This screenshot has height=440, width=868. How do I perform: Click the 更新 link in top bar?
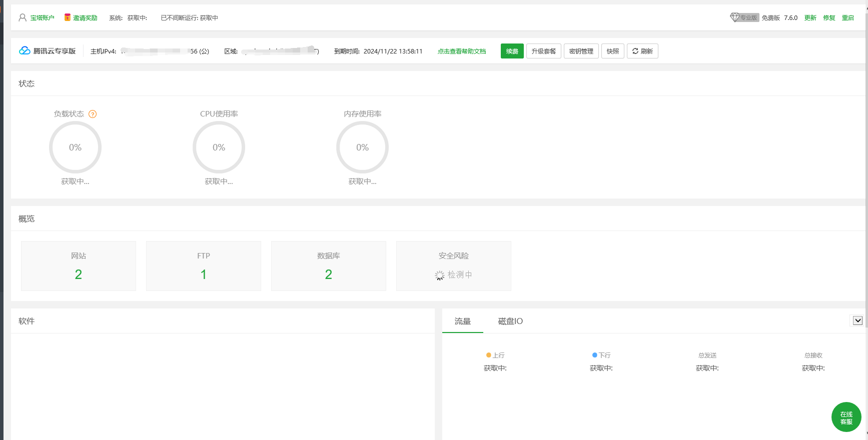[810, 17]
